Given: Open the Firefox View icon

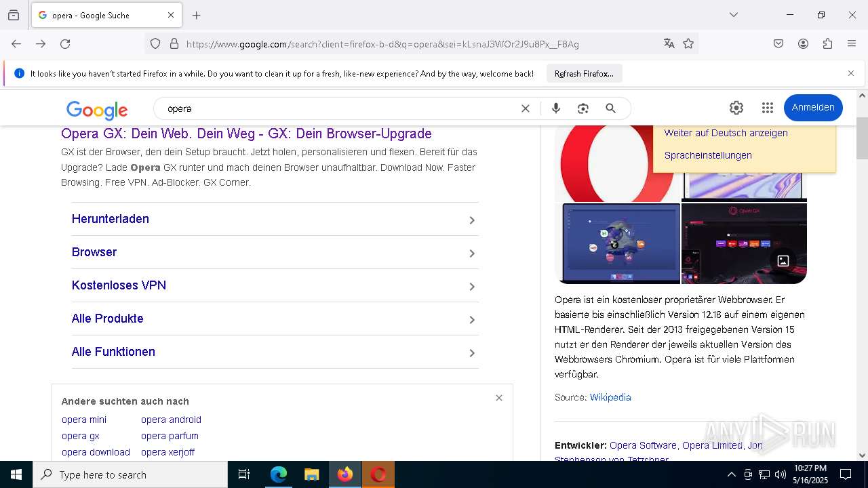Looking at the screenshot, I should pyautogui.click(x=14, y=15).
